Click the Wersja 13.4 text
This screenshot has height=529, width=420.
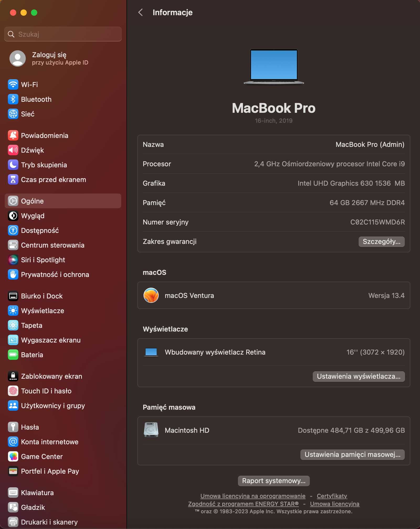[386, 296]
